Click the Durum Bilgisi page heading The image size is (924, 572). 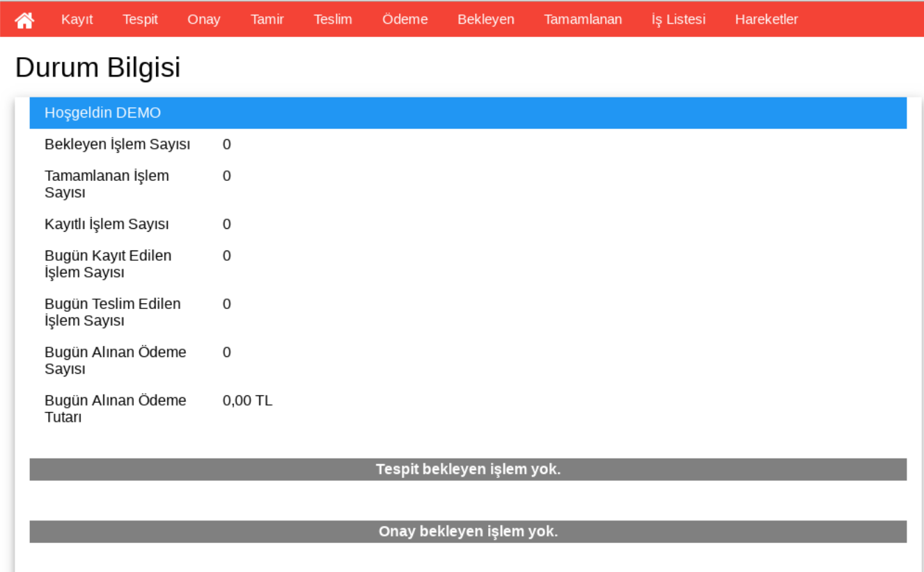coord(97,67)
